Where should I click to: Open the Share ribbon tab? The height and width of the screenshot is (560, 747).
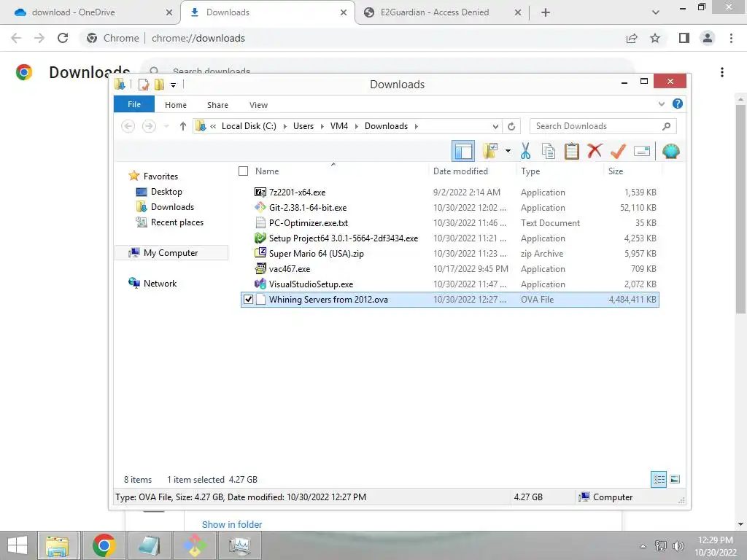point(217,105)
